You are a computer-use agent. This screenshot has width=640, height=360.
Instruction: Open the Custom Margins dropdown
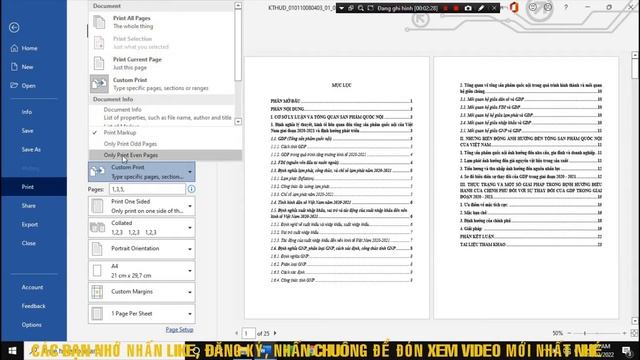(142, 292)
